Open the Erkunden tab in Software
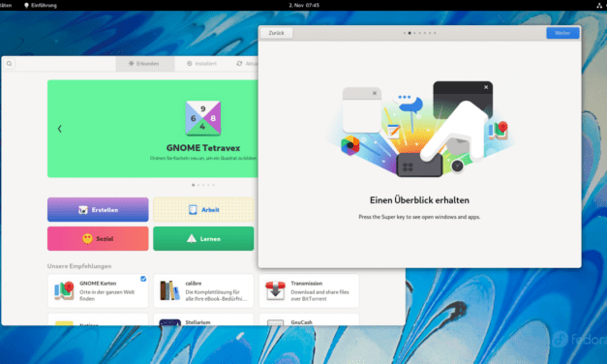This screenshot has width=607, height=364. [145, 64]
